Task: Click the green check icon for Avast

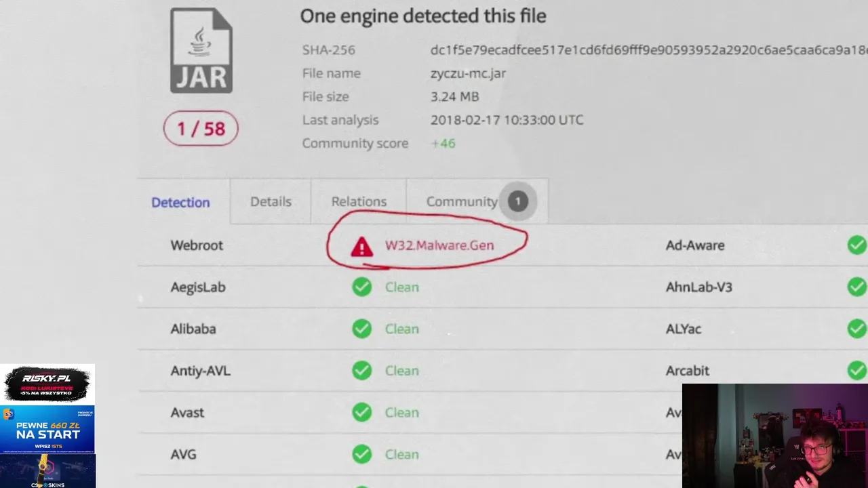Action: click(361, 413)
